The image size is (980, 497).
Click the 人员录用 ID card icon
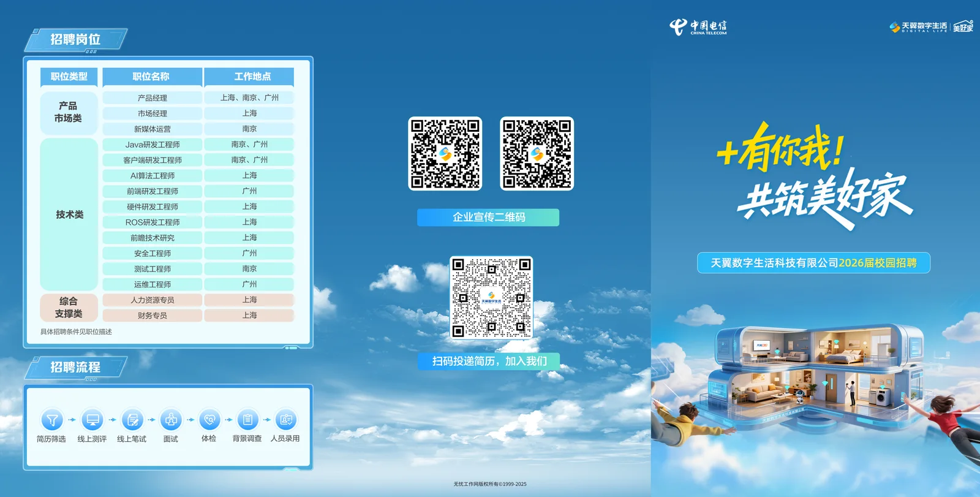point(285,420)
